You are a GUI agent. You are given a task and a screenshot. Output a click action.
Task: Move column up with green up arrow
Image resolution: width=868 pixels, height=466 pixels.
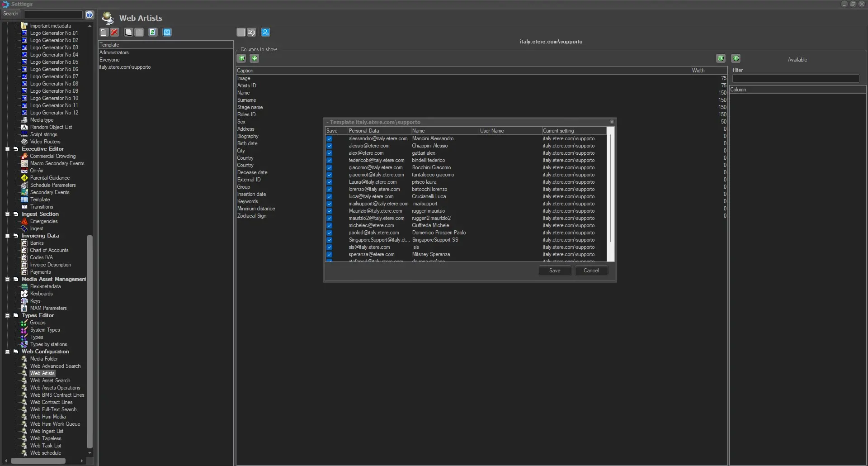pos(242,58)
